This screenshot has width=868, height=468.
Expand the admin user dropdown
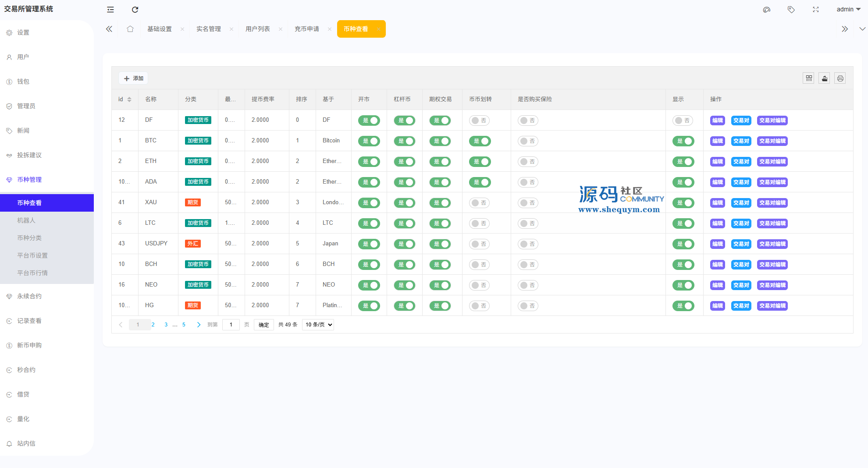tap(848, 9)
